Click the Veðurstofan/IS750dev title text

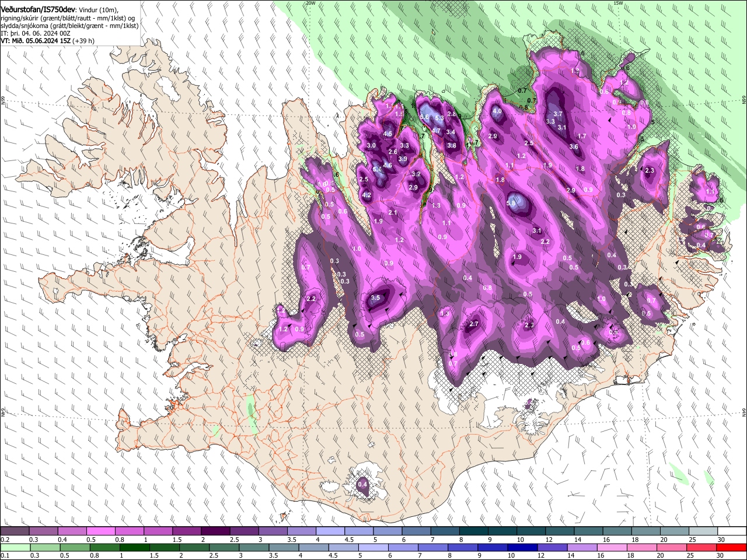38,9
